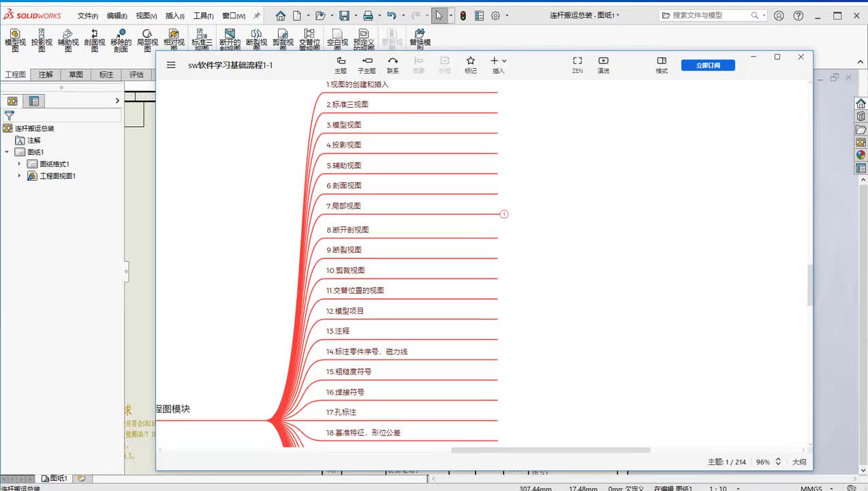
Task: Open the hamburger menu in mind map window
Action: [x=171, y=65]
